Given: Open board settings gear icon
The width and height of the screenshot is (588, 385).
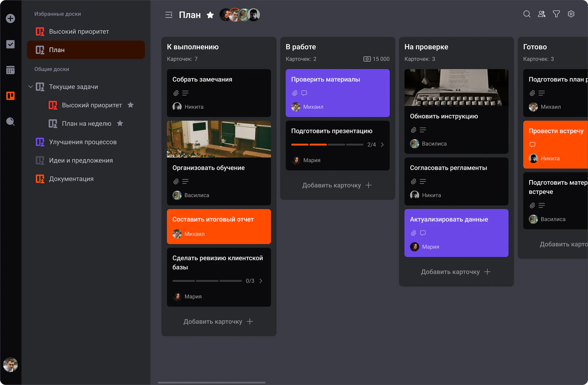Looking at the screenshot, I should tap(571, 14).
